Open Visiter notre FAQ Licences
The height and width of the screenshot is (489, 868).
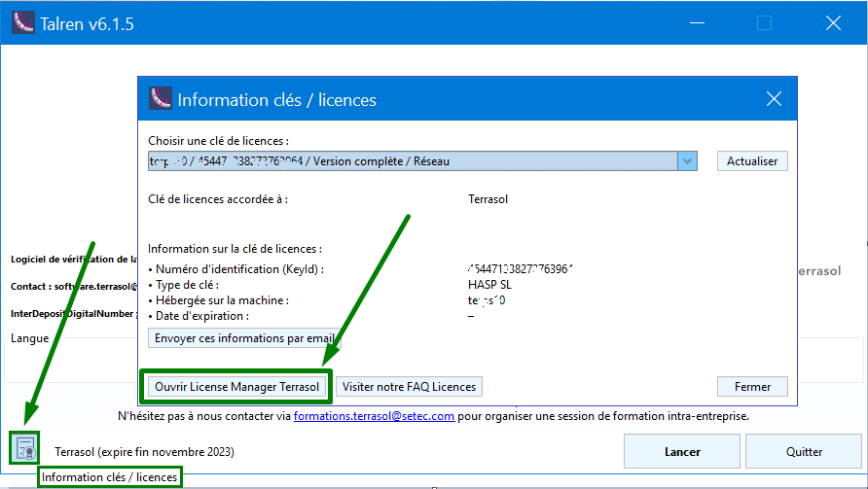pos(409,387)
